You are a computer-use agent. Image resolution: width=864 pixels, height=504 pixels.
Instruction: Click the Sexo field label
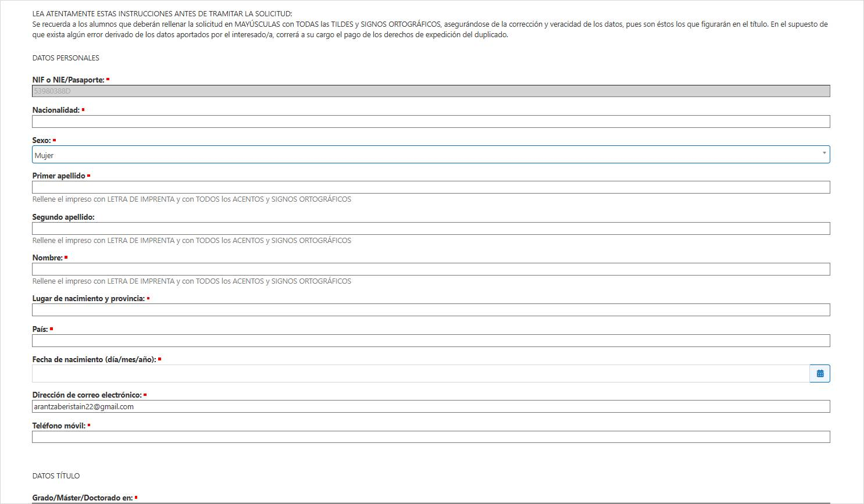point(41,141)
